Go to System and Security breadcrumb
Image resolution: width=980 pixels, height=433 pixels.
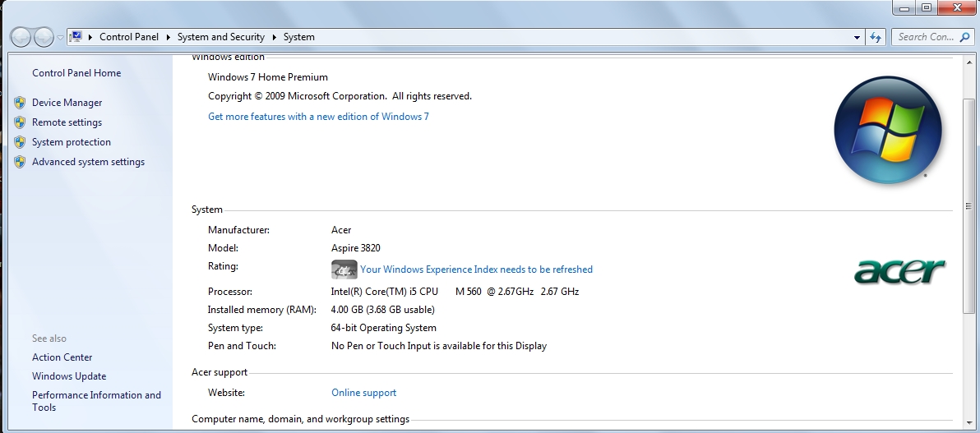(x=220, y=37)
